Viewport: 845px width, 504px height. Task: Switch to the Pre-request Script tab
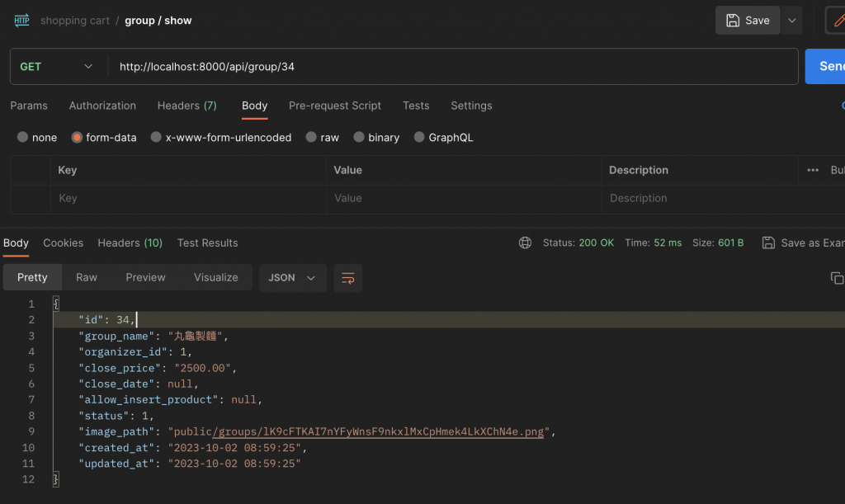point(334,106)
